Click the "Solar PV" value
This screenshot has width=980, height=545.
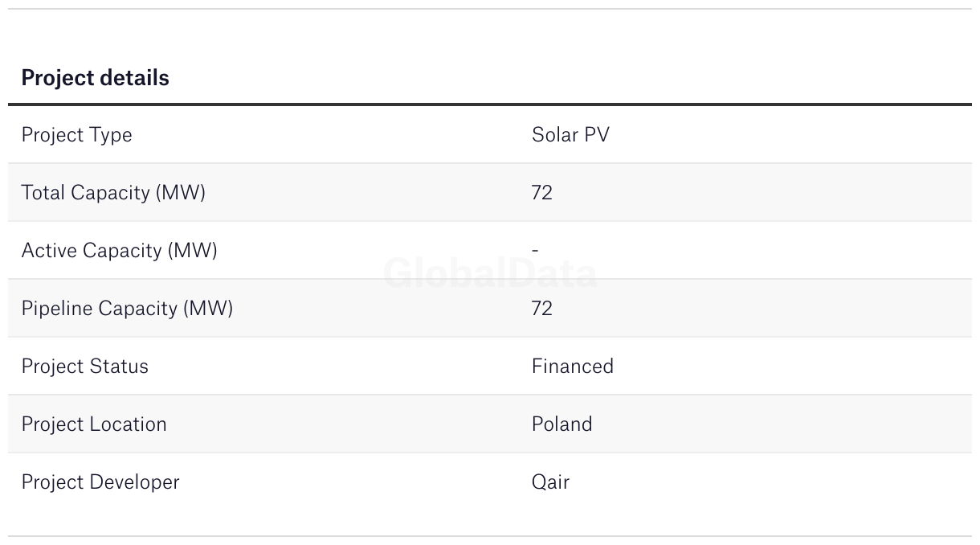click(570, 135)
